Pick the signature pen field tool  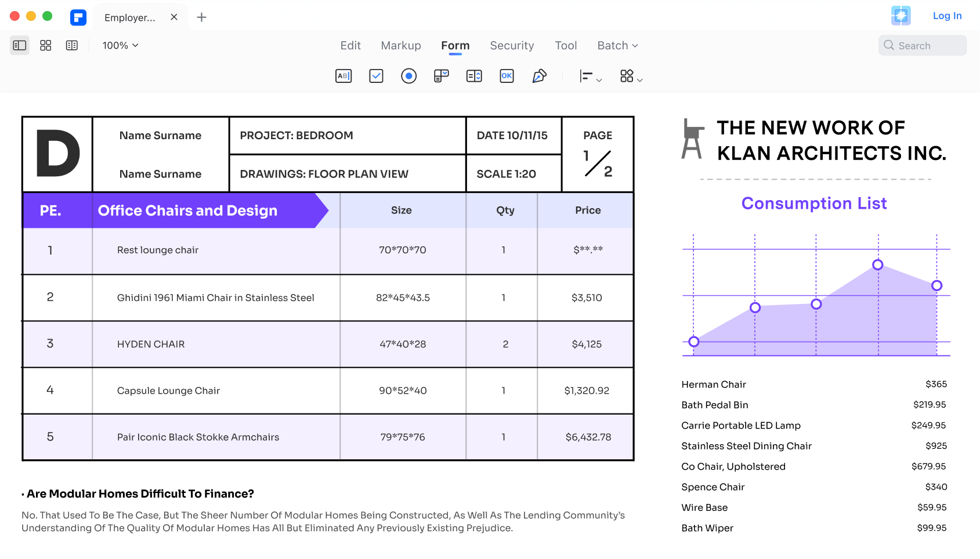(x=539, y=76)
